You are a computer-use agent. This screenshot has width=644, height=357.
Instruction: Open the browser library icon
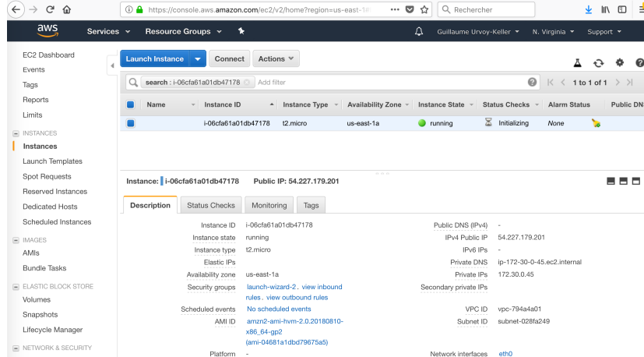[x=605, y=9]
